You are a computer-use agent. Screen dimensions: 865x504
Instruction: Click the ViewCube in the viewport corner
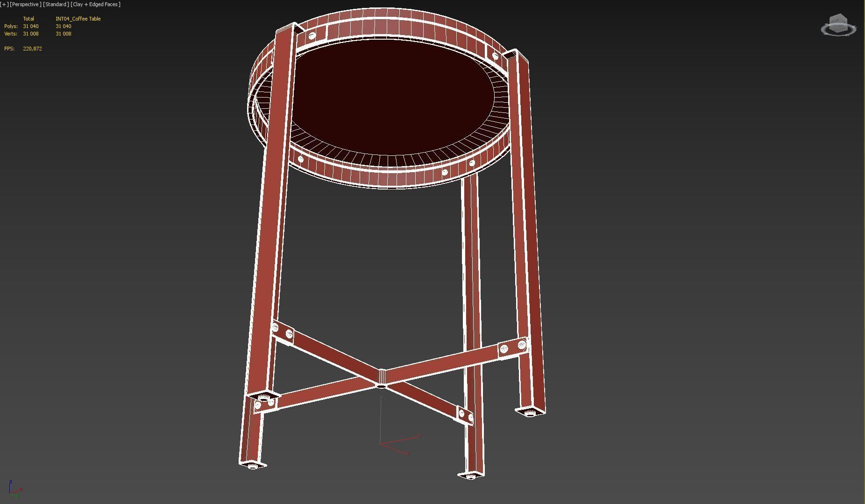pyautogui.click(x=838, y=25)
